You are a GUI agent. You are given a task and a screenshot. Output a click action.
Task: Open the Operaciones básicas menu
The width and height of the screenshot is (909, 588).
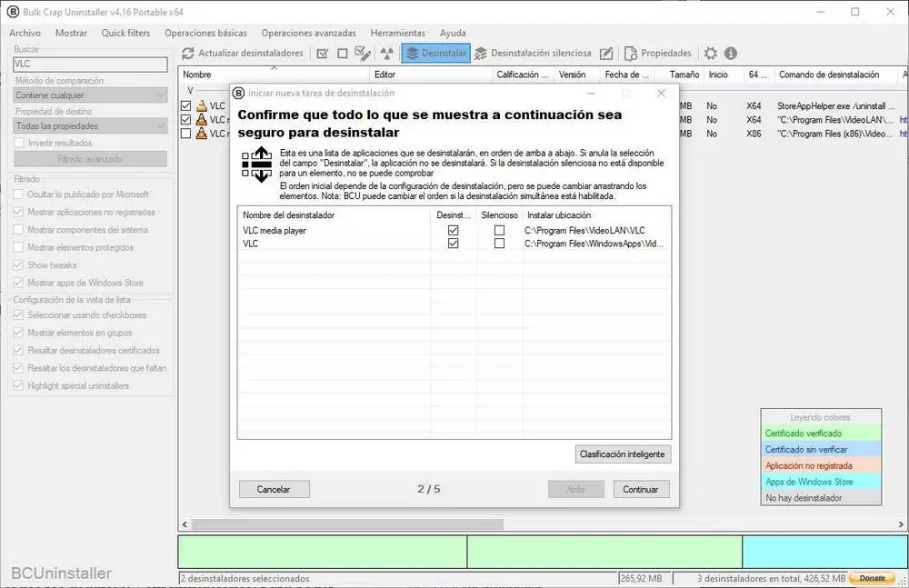pyautogui.click(x=205, y=33)
